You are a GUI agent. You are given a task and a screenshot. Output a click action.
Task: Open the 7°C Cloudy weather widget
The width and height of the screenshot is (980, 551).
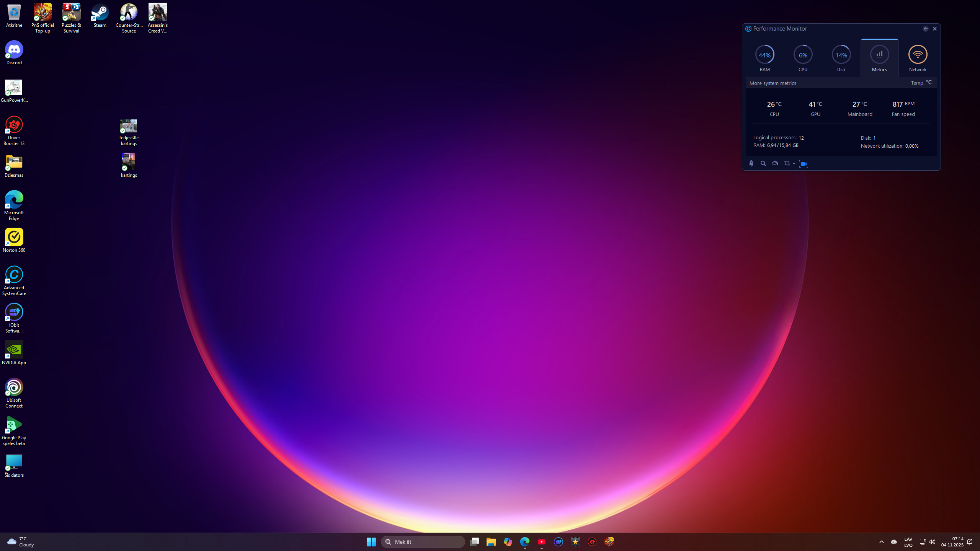point(21,542)
